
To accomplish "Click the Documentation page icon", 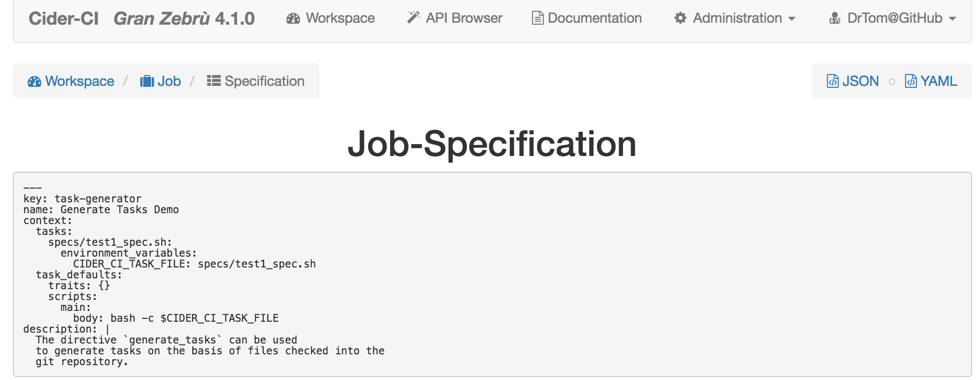I will [x=538, y=18].
